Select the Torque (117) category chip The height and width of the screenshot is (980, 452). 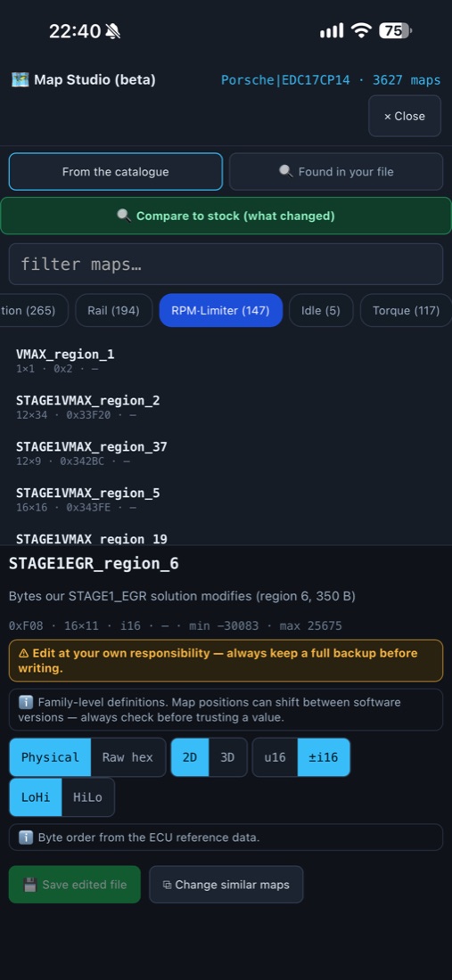click(x=406, y=310)
